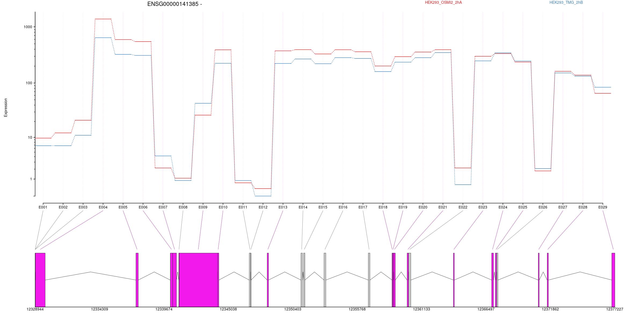Click exon label E029
This screenshot has height=322, width=644.
tap(603, 207)
